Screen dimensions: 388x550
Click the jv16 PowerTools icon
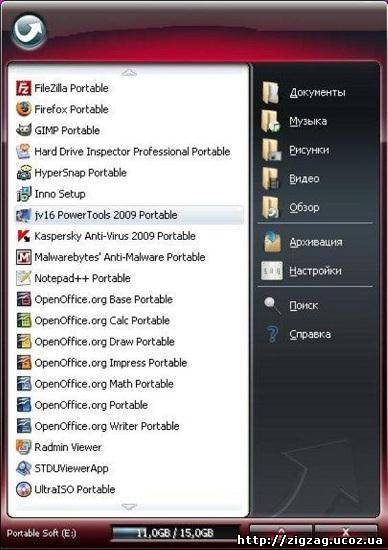coord(24,215)
